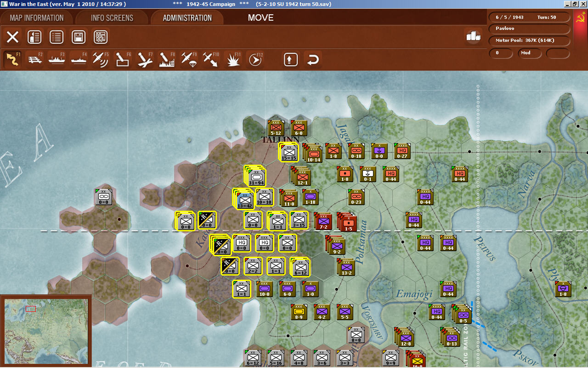Select the F1 Move mode icon

pyautogui.click(x=12, y=59)
